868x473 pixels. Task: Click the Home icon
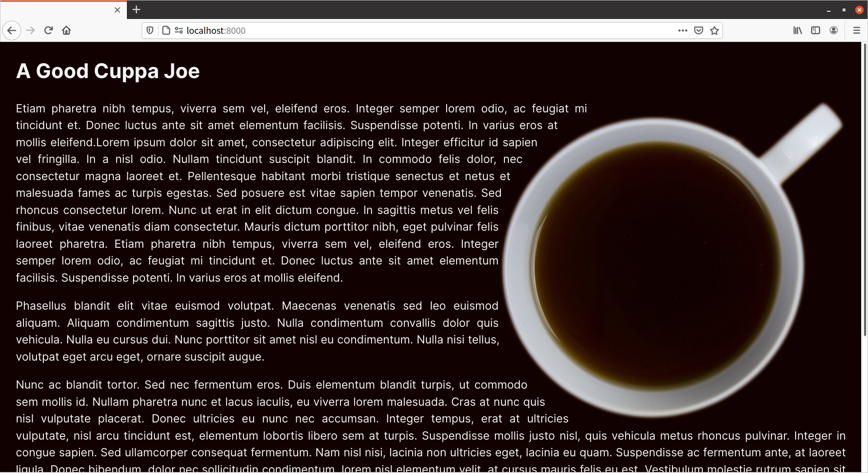click(x=66, y=30)
